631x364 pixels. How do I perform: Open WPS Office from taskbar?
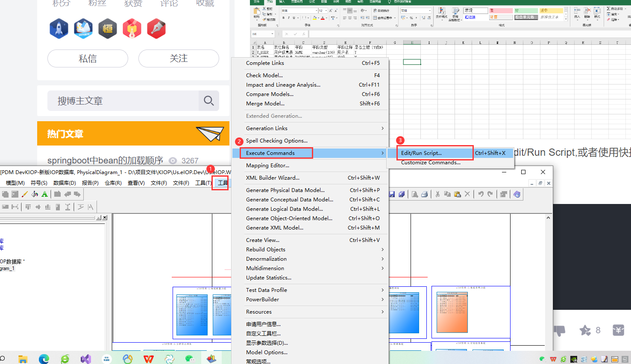point(149,359)
